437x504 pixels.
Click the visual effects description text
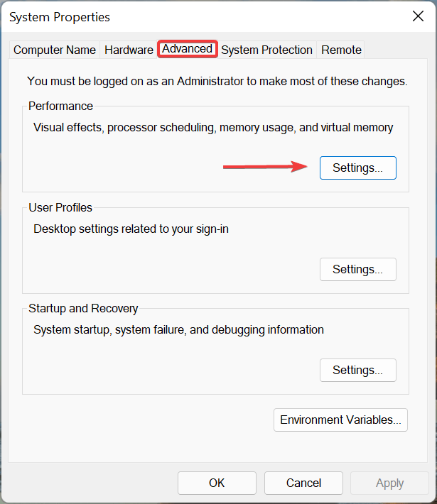coord(213,128)
